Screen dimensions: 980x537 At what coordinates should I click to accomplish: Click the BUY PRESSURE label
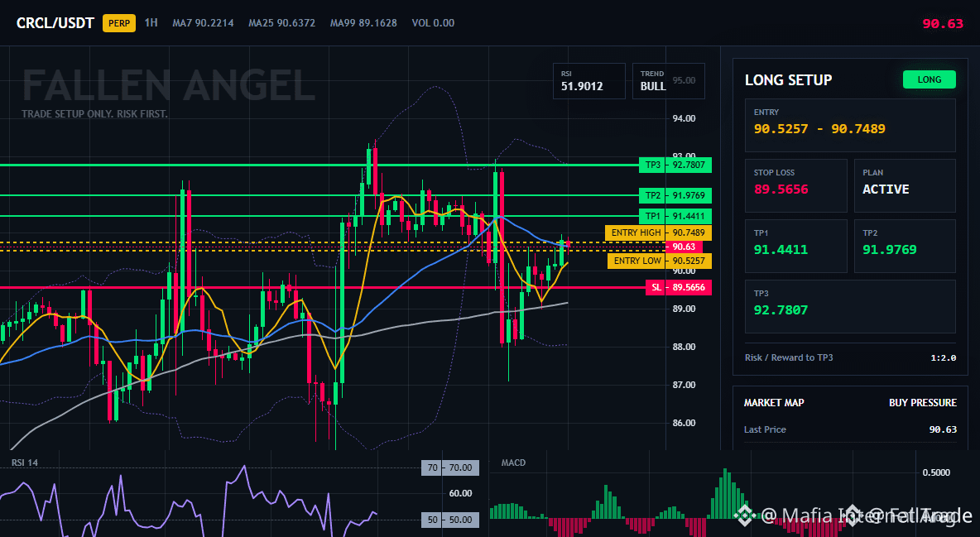click(x=923, y=403)
